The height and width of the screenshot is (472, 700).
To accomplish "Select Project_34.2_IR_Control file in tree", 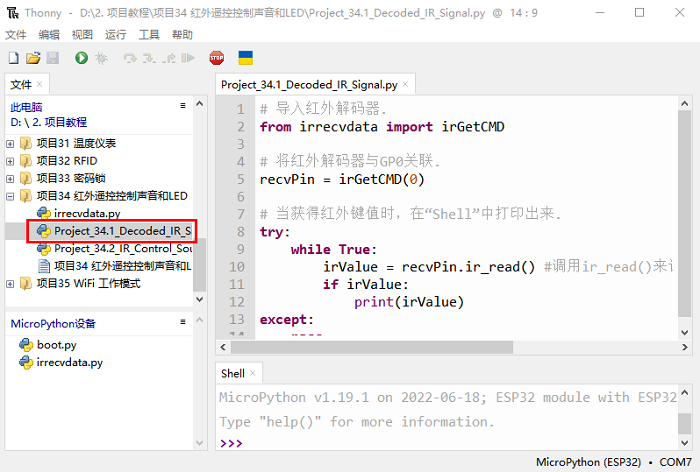I will tap(120, 248).
